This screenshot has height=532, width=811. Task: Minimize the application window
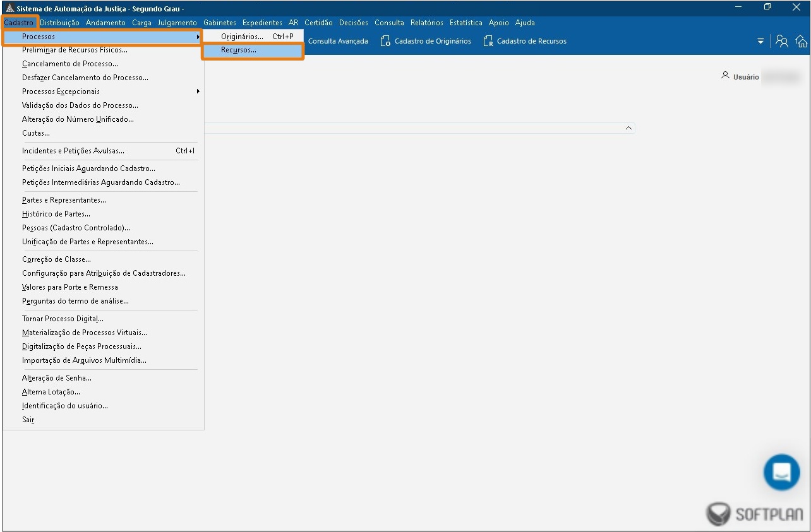click(x=738, y=8)
